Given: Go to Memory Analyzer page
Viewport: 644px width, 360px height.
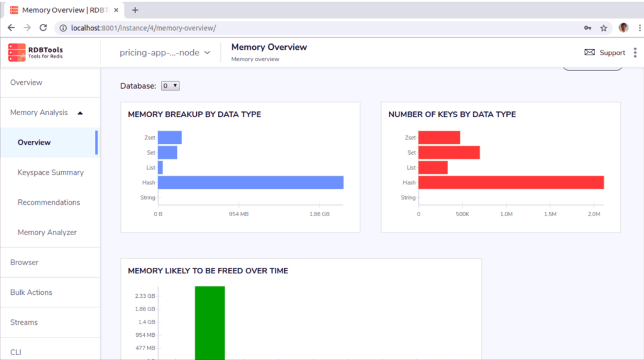Looking at the screenshot, I should coord(47,232).
